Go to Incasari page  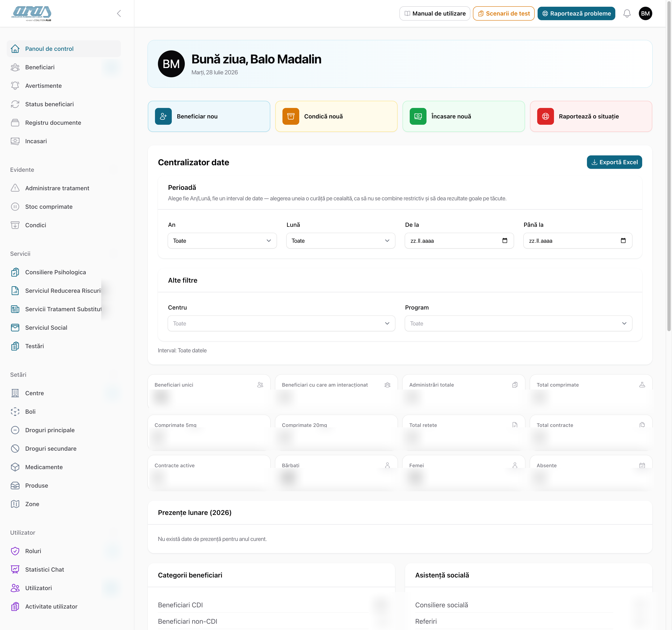64,141
